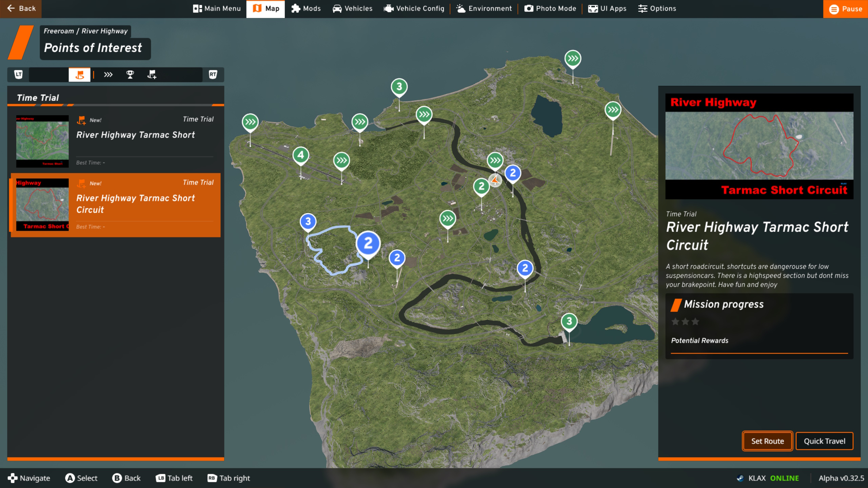868x488 pixels.
Task: Open the Environment menu
Action: (x=484, y=8)
